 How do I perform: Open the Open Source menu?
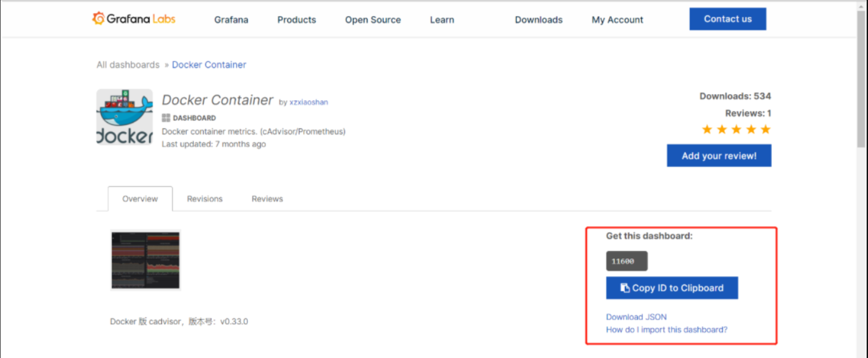coord(373,20)
